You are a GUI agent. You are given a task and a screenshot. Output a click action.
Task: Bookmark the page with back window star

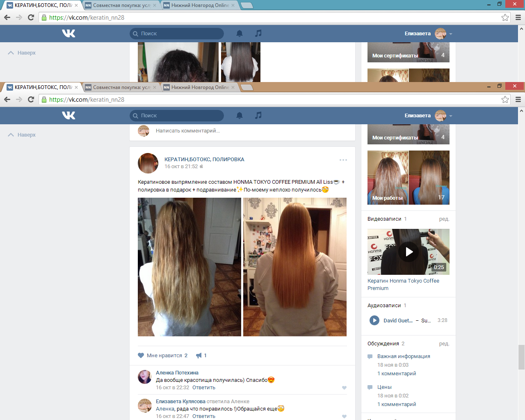tap(505, 17)
